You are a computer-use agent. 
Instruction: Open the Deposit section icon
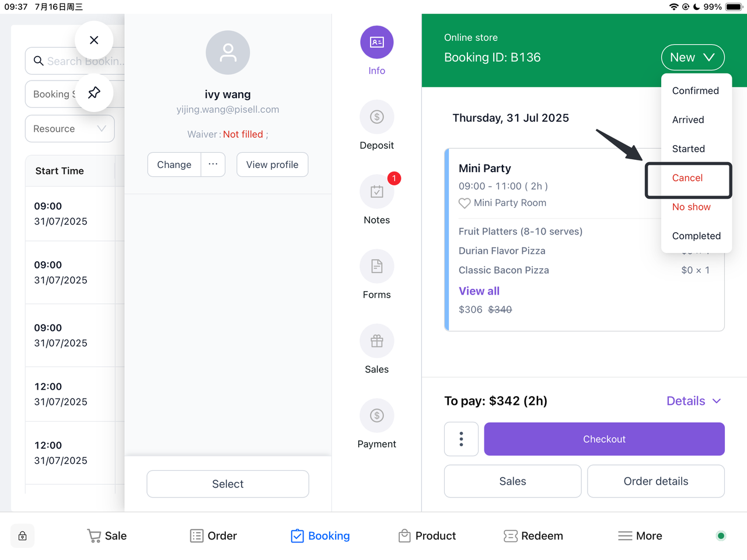(377, 117)
